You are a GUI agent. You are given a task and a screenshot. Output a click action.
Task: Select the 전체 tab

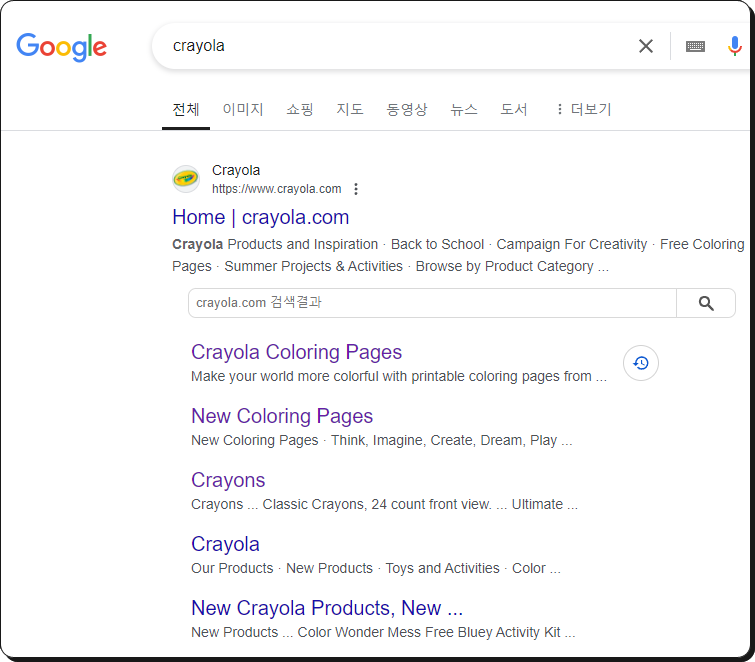(x=186, y=110)
